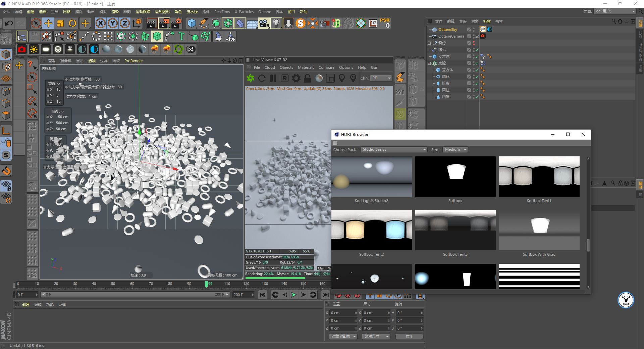The height and width of the screenshot is (349, 644).
Task: Toggle the X axis lock
Action: [100, 23]
